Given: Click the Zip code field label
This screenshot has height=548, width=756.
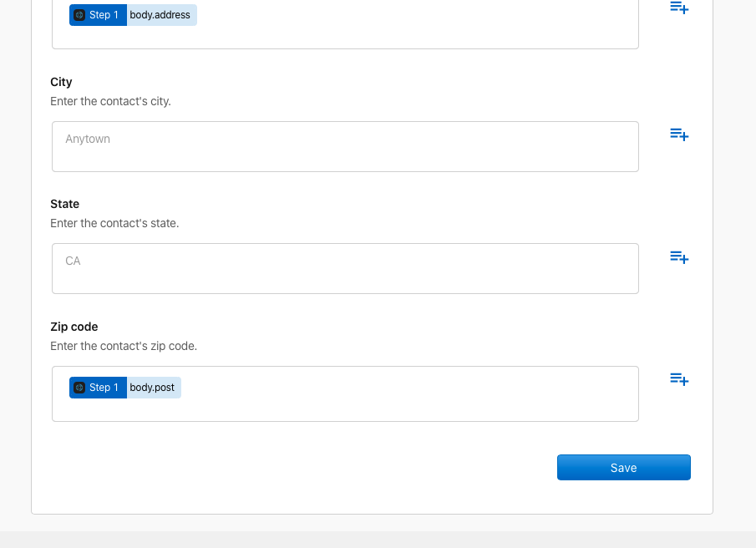Looking at the screenshot, I should click(74, 327).
